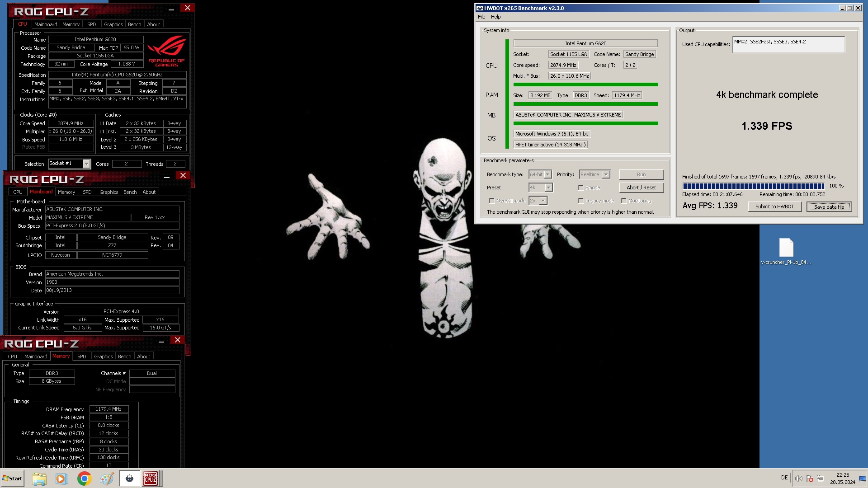
Task: Minimize the CPU-Z window showing Processor info
Action: [171, 9]
